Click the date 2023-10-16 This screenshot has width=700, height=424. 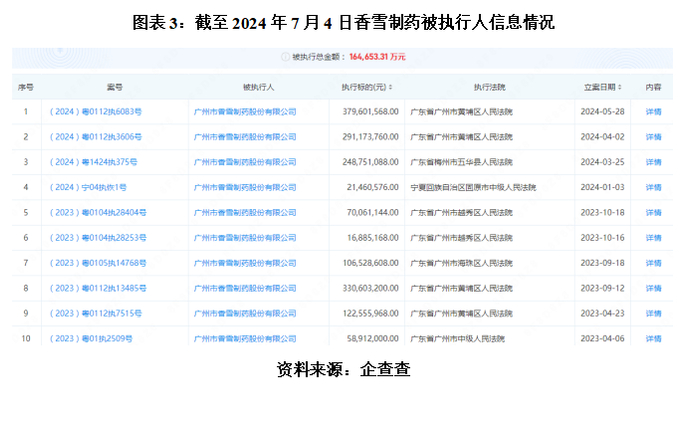(602, 238)
